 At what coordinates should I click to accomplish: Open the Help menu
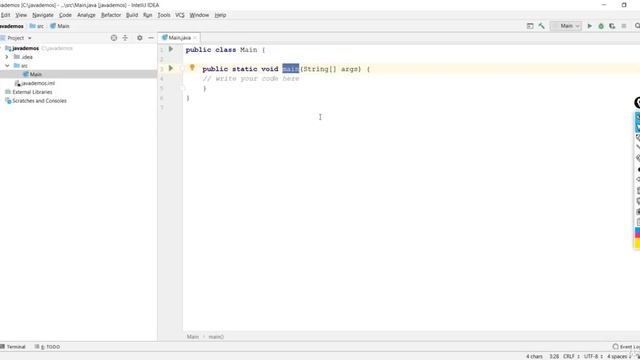[x=220, y=15]
